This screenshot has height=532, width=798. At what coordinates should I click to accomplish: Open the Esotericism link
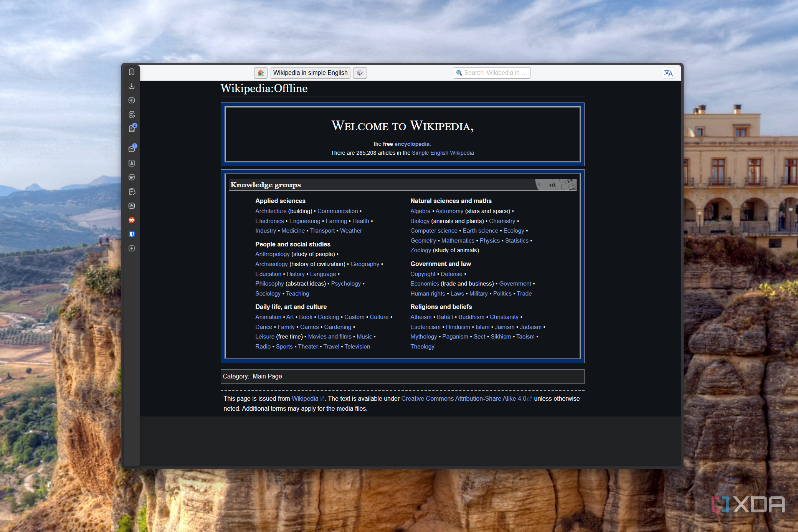click(x=425, y=327)
